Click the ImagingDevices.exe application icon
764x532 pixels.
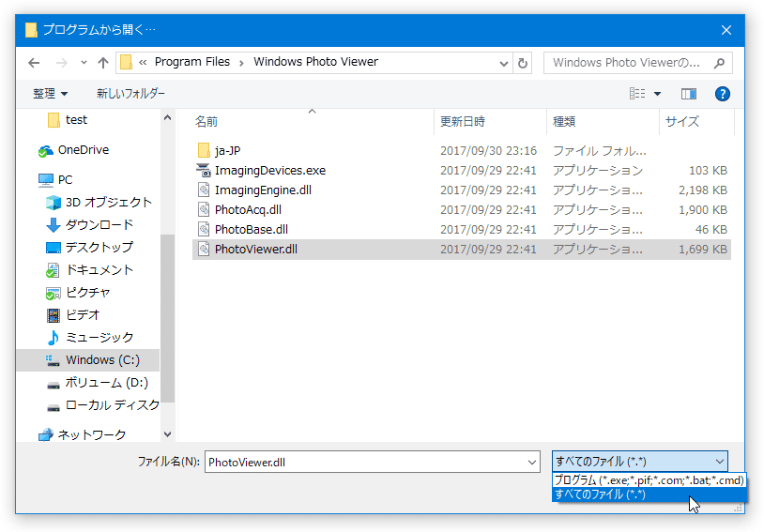pyautogui.click(x=204, y=171)
